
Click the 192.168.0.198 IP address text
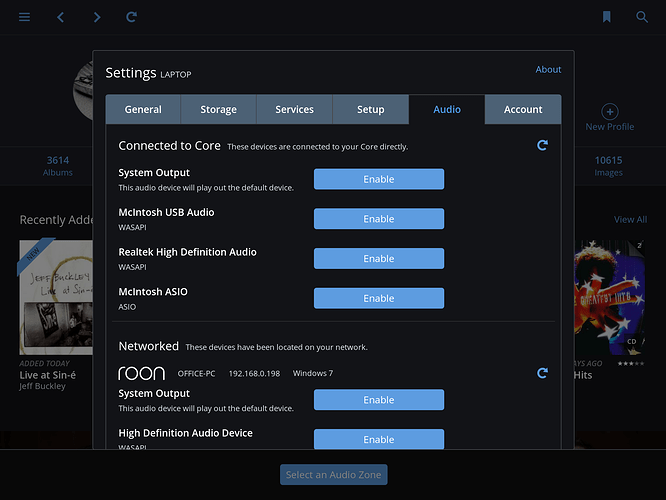point(254,373)
